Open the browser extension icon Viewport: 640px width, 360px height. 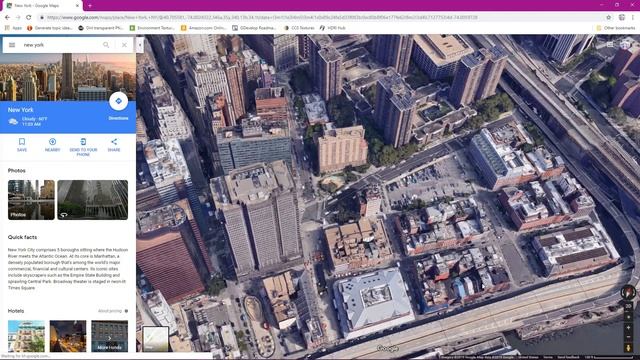[x=622, y=18]
